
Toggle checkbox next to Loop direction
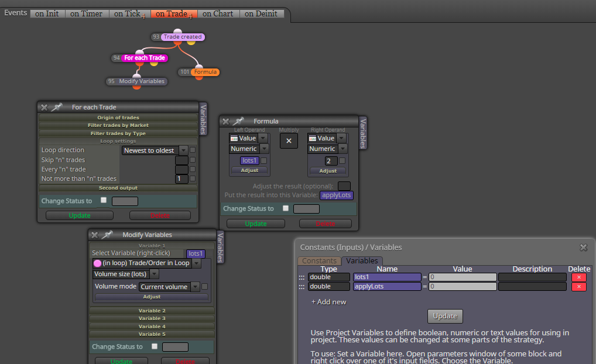pos(193,150)
